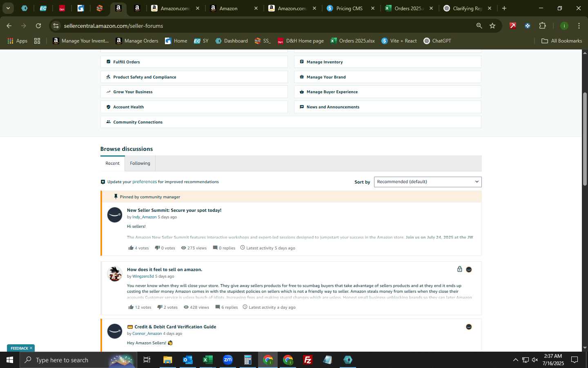Open the Fulfill Orders category
This screenshot has width=588, height=368.
pyautogui.click(x=194, y=62)
